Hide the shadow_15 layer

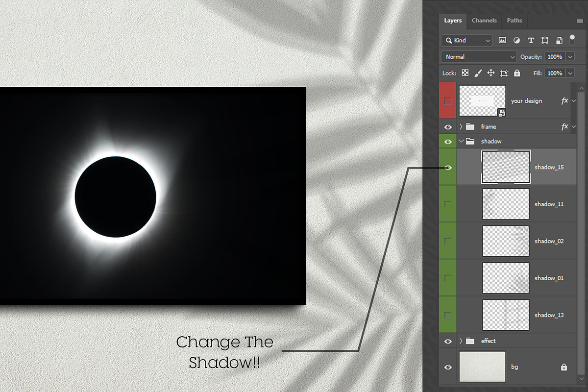click(447, 167)
